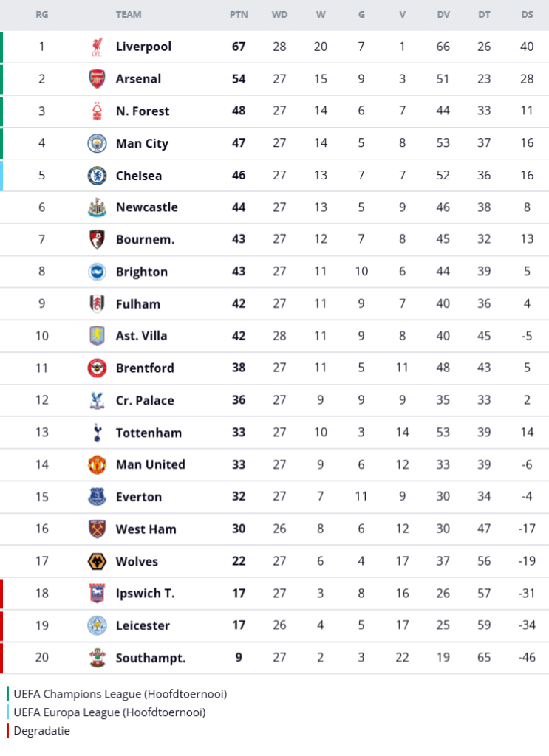Click the green Champions League legend marker
The image size is (549, 756).
coord(8,694)
